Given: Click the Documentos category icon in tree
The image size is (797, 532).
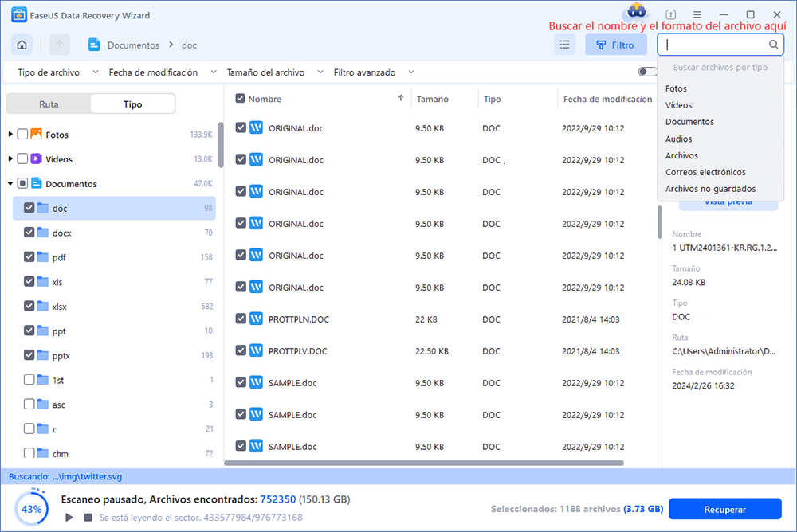Looking at the screenshot, I should tap(36, 183).
